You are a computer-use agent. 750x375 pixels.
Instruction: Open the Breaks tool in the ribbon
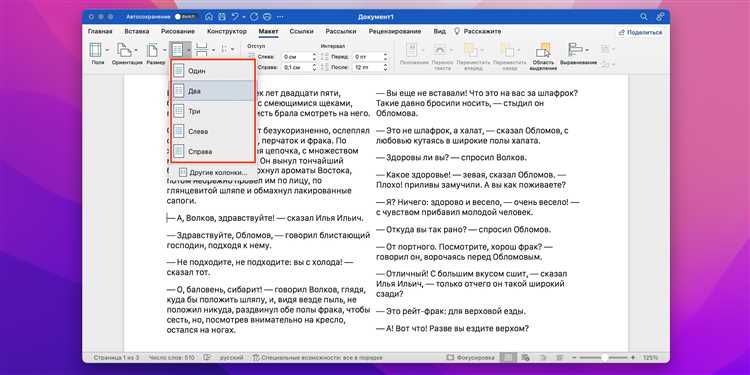click(202, 50)
